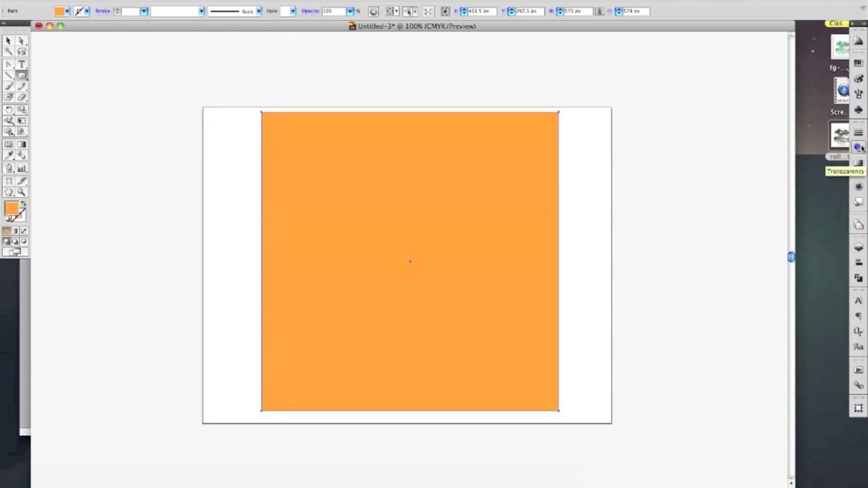Viewport: 868px width, 488px height.
Task: Open the fill color dropdown
Action: tap(67, 12)
